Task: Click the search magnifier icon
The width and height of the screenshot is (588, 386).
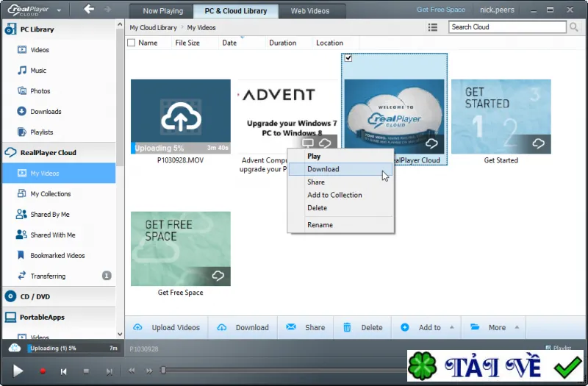Action: tap(574, 27)
